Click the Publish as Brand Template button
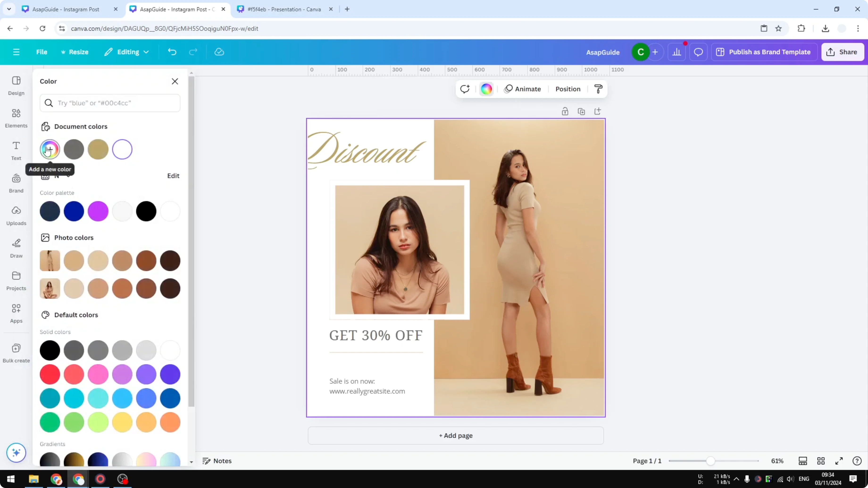Screen dimensions: 868x488 tap(764, 52)
